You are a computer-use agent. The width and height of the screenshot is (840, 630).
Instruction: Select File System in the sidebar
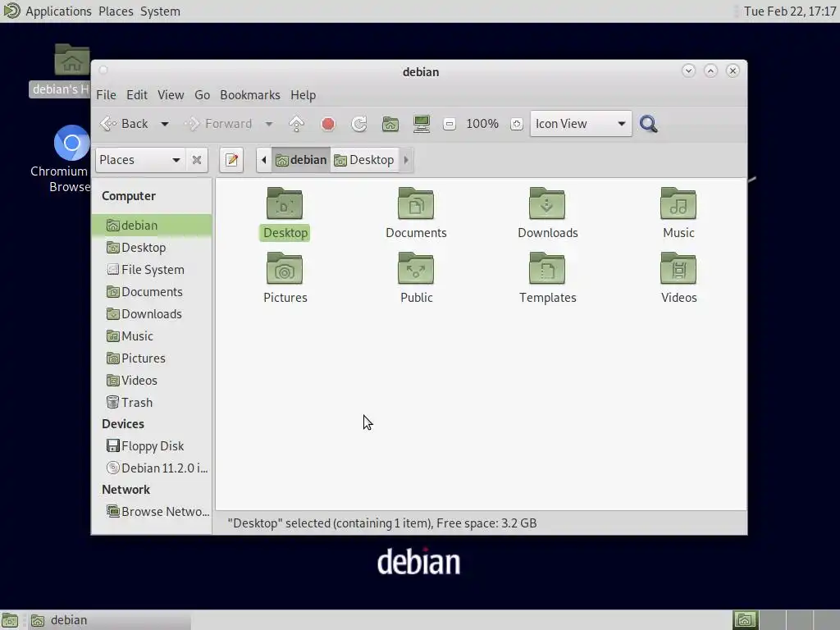point(152,269)
